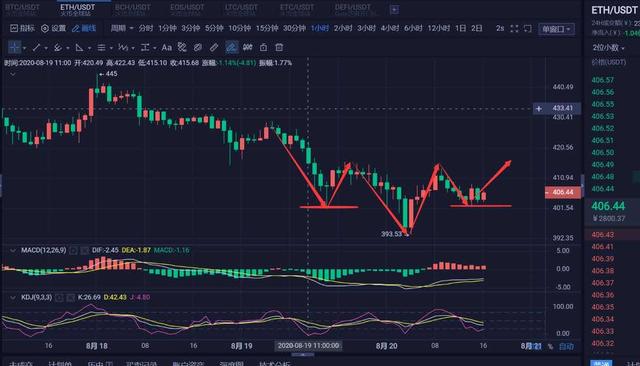Image resolution: width=640 pixels, height=366 pixels.
Task: Toggle the 画线 drawing mode
Action: click(x=84, y=28)
